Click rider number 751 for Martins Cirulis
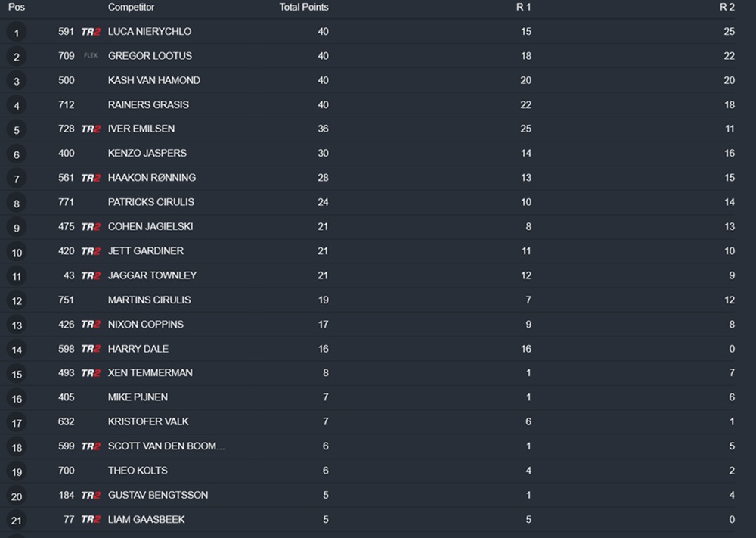 [x=67, y=300]
